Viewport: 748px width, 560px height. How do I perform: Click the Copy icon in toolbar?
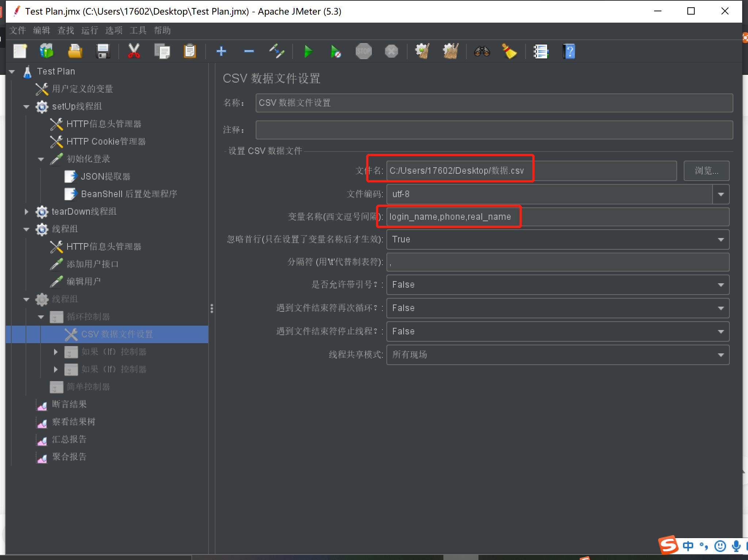pos(162,51)
